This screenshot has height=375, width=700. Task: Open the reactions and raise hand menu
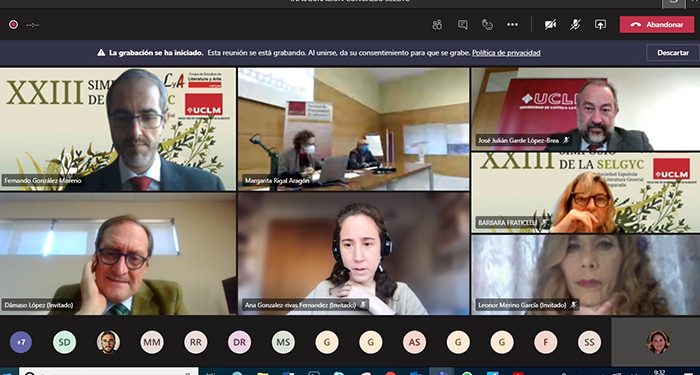(x=488, y=25)
